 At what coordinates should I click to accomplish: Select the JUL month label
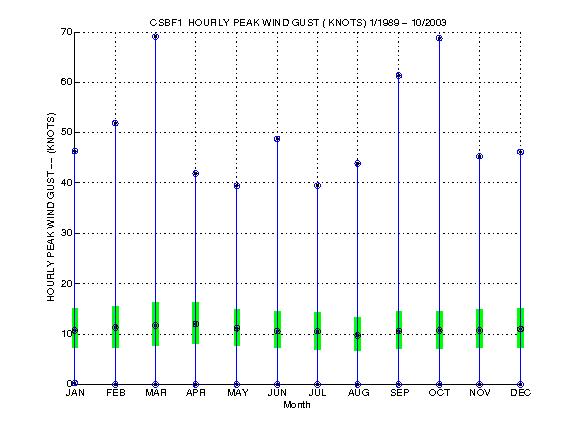tap(317, 393)
